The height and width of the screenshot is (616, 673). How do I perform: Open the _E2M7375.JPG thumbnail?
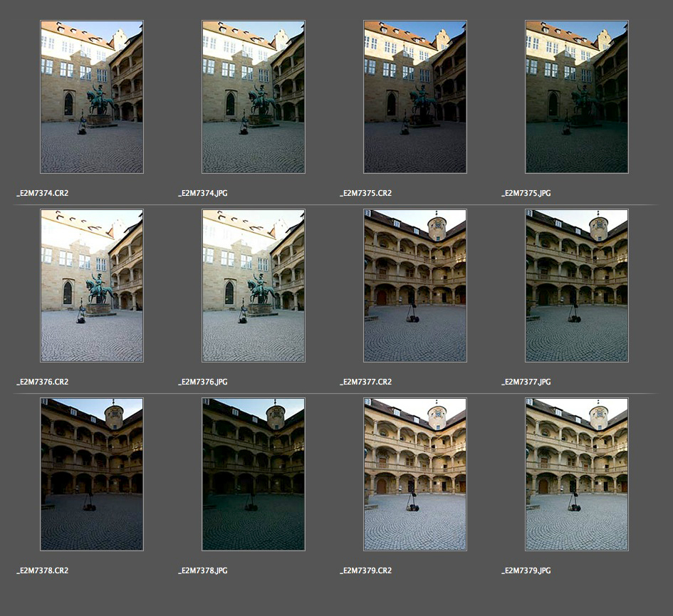(x=577, y=97)
